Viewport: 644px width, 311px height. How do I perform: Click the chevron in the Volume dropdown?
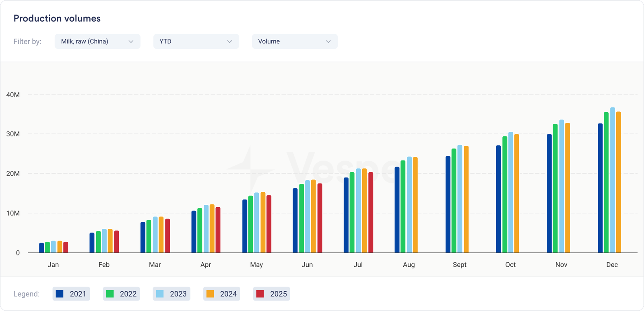tap(328, 41)
